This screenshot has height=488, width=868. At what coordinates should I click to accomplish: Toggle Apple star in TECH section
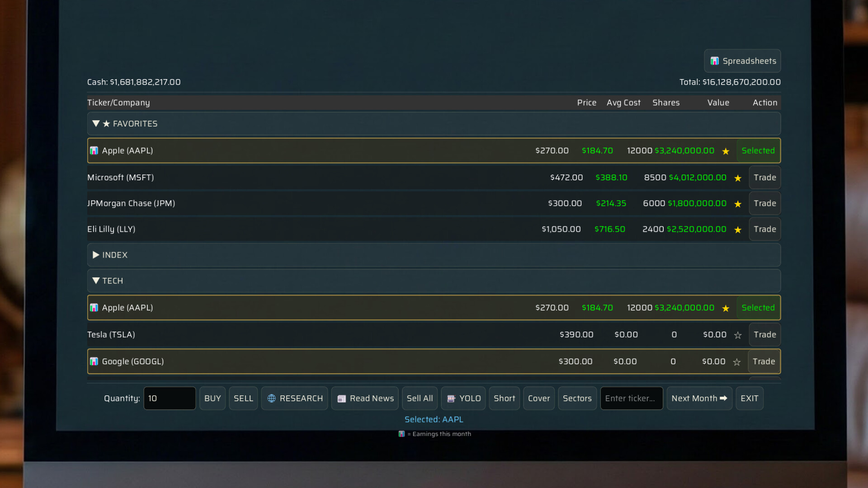coord(726,308)
